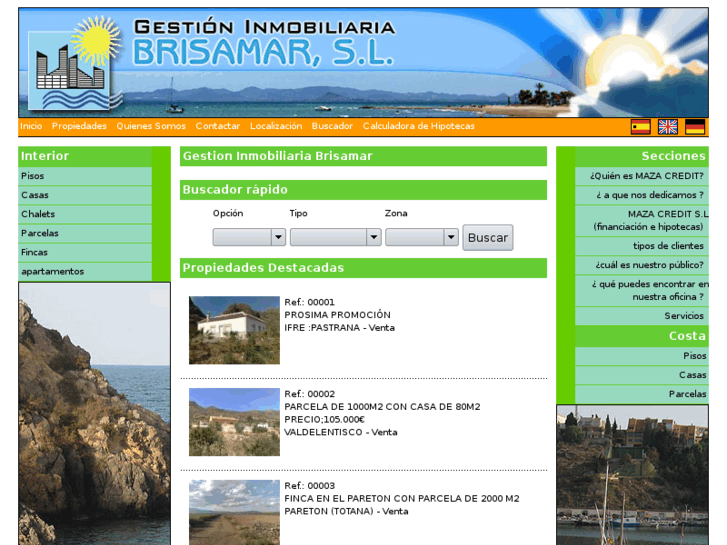Click the Buscador rápido heading
This screenshot has width=727, height=545.
(363, 190)
